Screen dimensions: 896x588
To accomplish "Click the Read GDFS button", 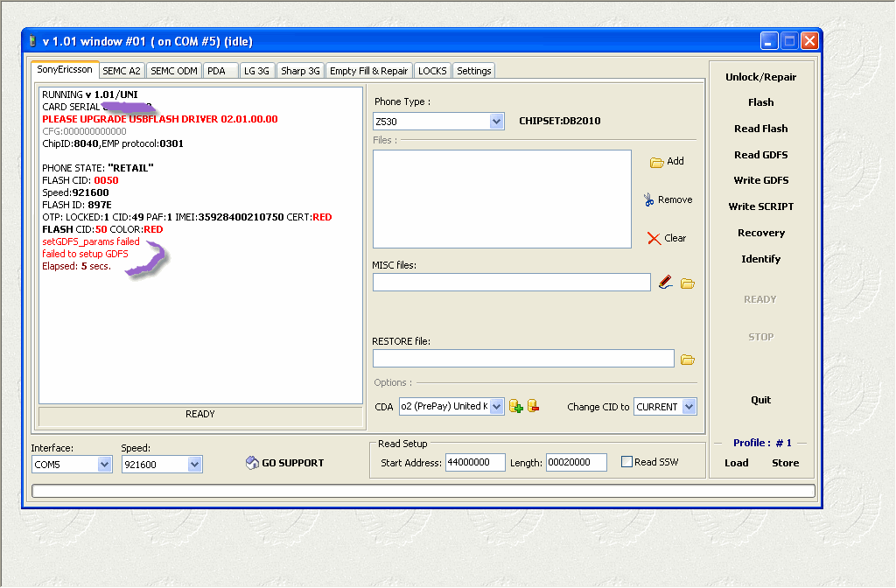I will point(760,155).
